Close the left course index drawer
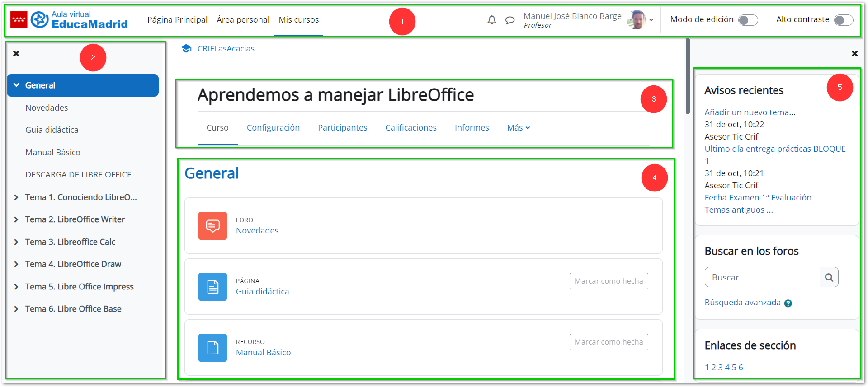This screenshot has width=868, height=387. [x=16, y=54]
